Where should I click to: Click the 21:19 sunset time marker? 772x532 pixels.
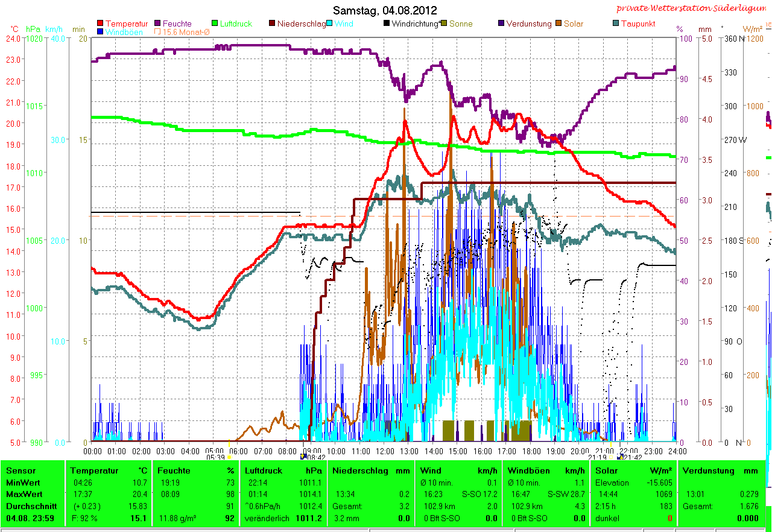point(597,457)
